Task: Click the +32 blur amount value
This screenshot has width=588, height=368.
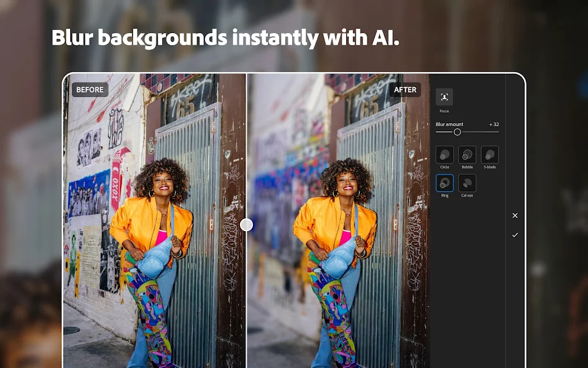Action: tap(493, 124)
